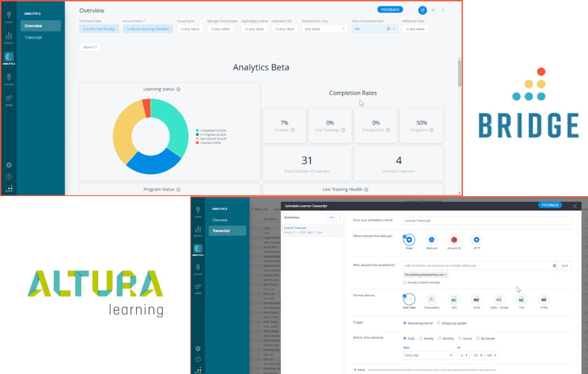
Task: Expand Filters at the schedule dialog bottom
Action: click(360, 370)
